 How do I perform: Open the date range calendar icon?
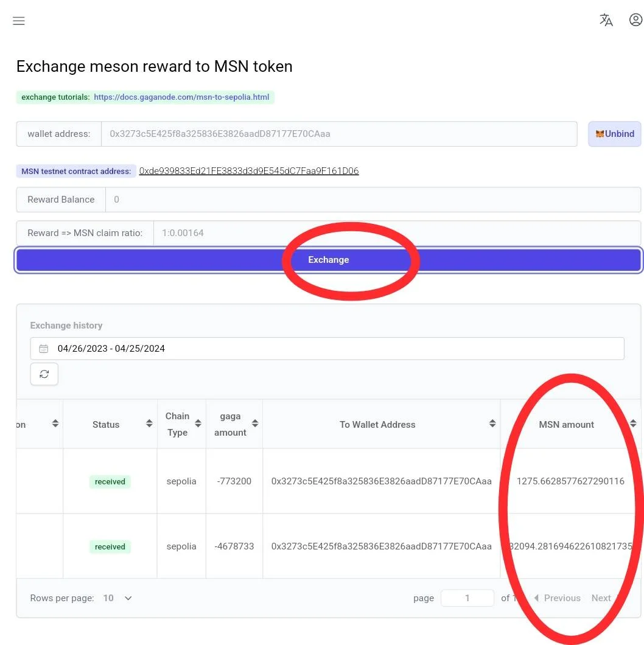point(44,349)
